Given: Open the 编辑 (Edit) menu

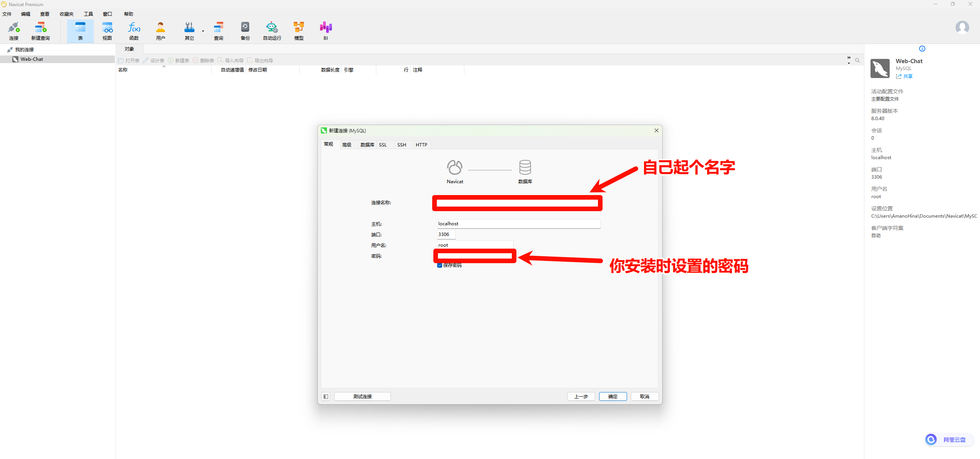Looking at the screenshot, I should 26,14.
